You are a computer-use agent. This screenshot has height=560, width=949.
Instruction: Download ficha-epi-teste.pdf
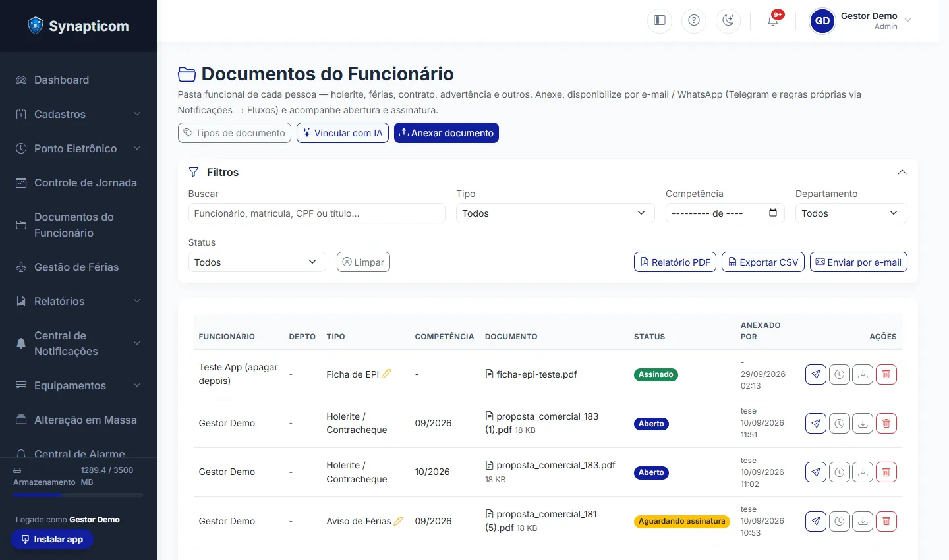pos(863,374)
